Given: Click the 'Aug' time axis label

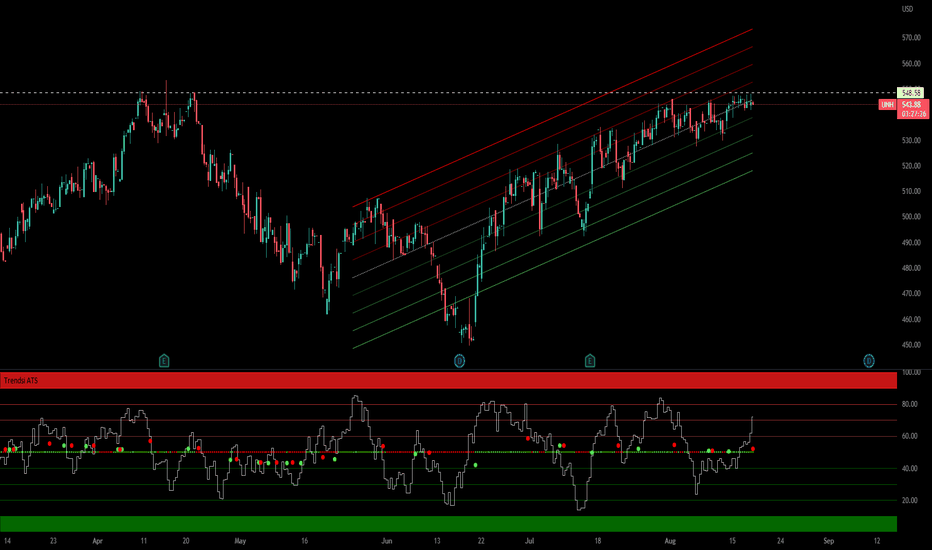Looking at the screenshot, I should 670,541.
